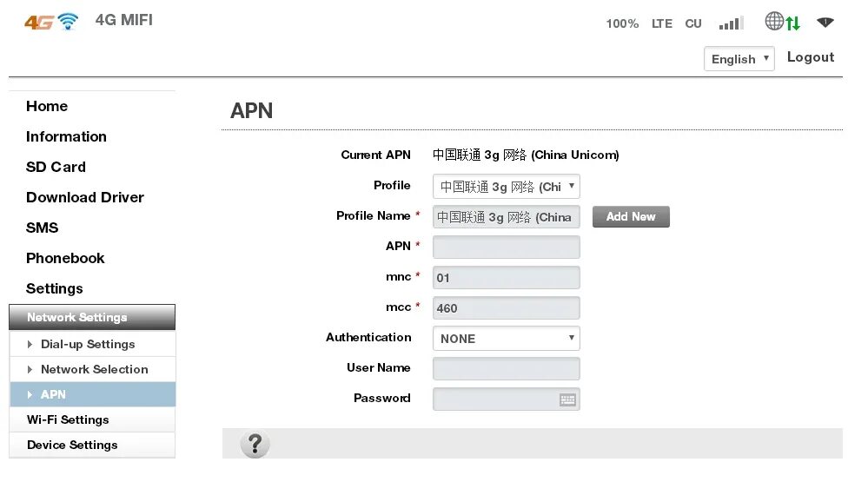Viewport: 868px width, 482px height.
Task: Click the LTE network type indicator
Action: pos(661,23)
